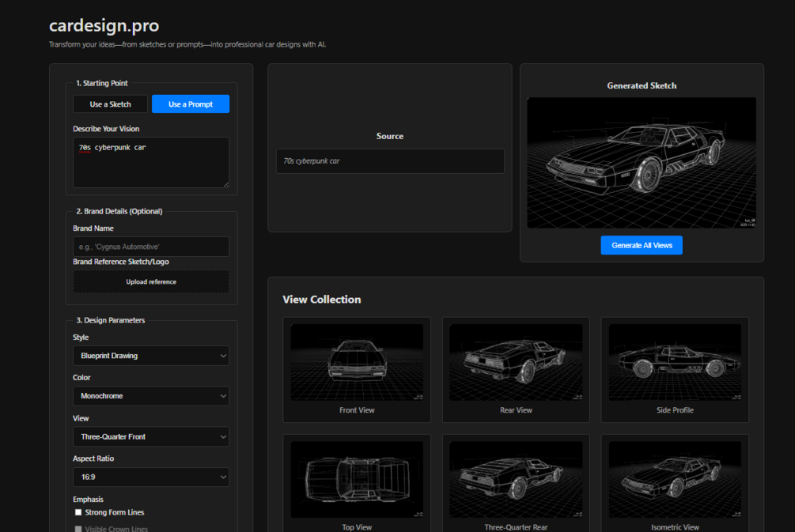Toggle the Visible Crown Lines checkbox

pos(78,529)
